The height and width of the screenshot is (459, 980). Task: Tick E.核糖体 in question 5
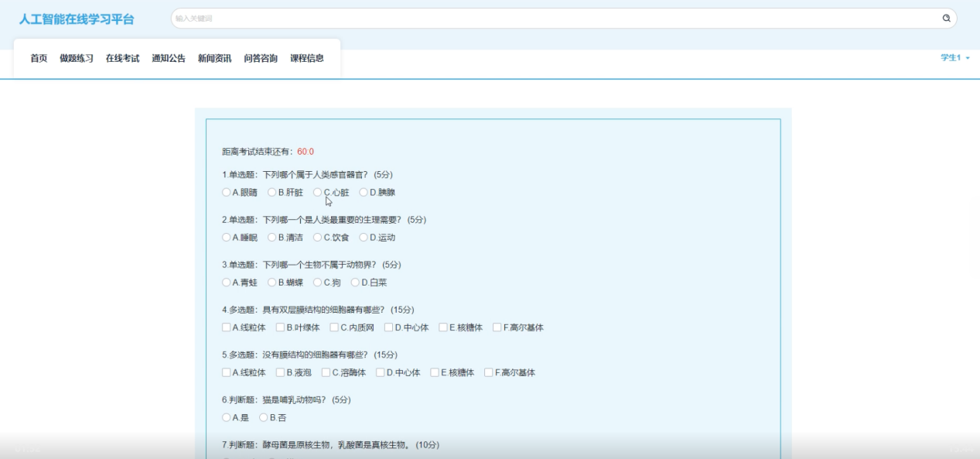point(435,372)
